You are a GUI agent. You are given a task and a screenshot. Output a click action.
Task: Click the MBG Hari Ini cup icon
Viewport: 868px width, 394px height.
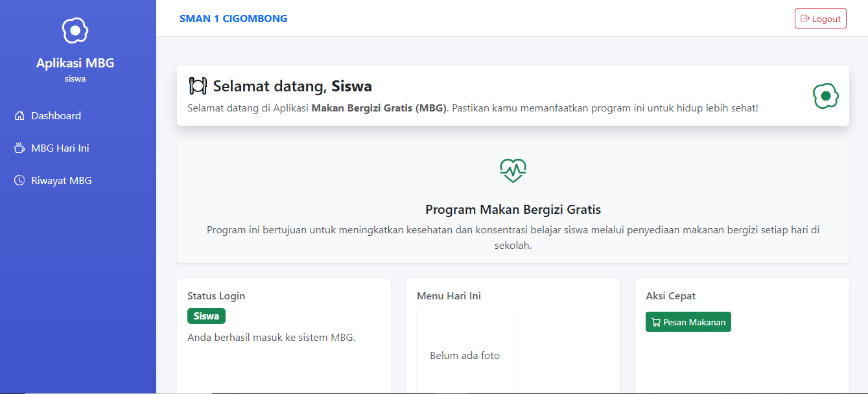tap(19, 148)
